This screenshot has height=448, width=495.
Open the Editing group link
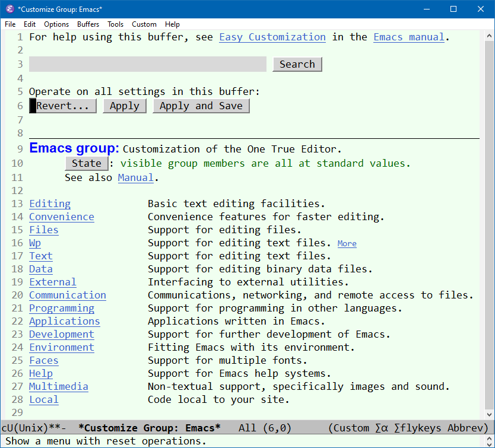49,204
